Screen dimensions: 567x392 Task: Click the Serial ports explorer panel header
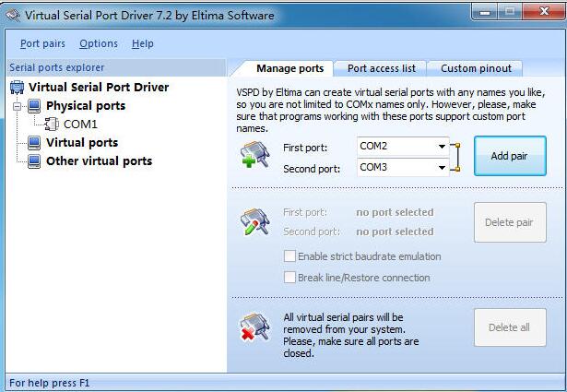[116, 67]
